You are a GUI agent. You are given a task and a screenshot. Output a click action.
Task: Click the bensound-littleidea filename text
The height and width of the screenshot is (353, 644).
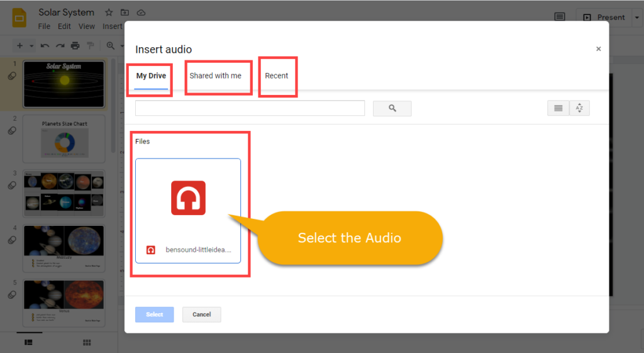pos(198,250)
